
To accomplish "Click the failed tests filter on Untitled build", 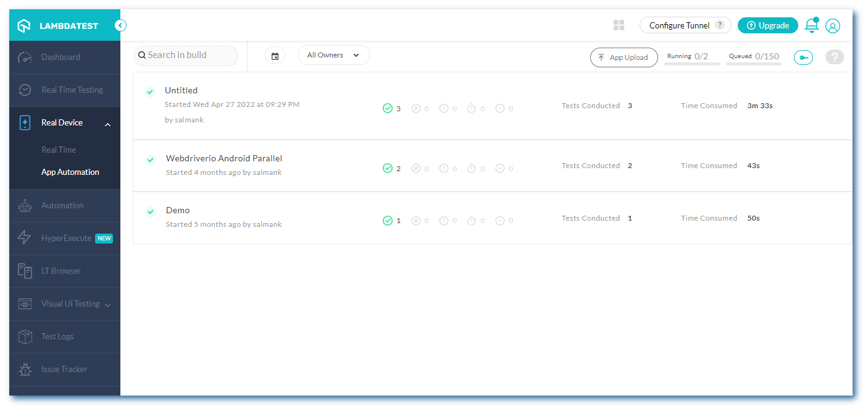I will click(x=420, y=108).
